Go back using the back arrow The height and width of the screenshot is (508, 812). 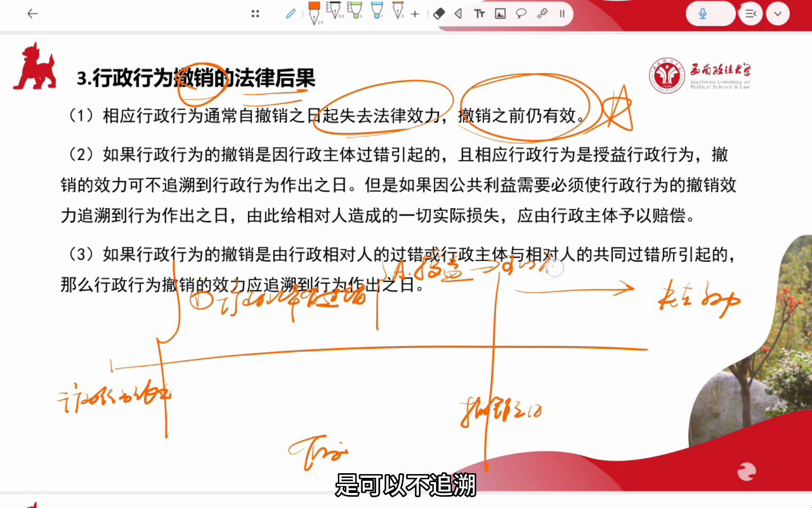tap(32, 14)
